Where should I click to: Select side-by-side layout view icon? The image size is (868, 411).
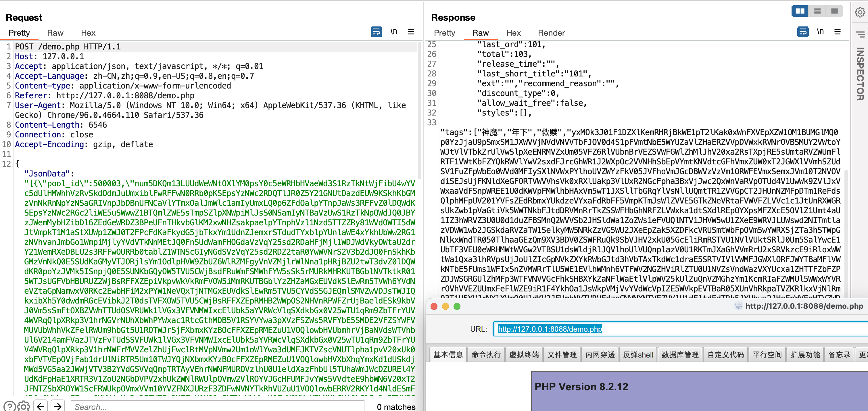coord(800,11)
